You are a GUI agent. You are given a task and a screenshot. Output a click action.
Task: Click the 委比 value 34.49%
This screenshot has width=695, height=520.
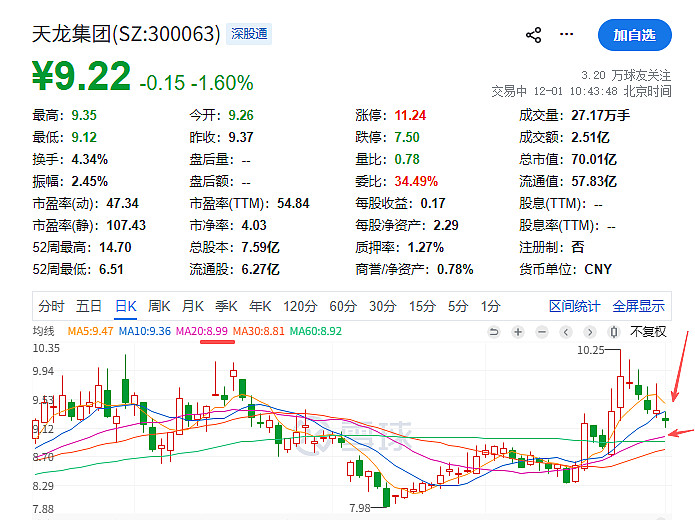pyautogui.click(x=416, y=181)
